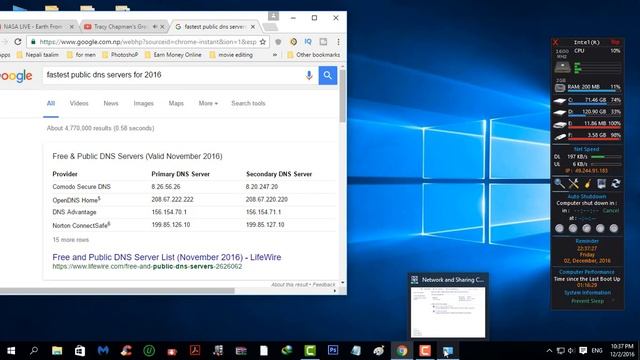Click the volume icon in system tray

[x=571, y=351]
